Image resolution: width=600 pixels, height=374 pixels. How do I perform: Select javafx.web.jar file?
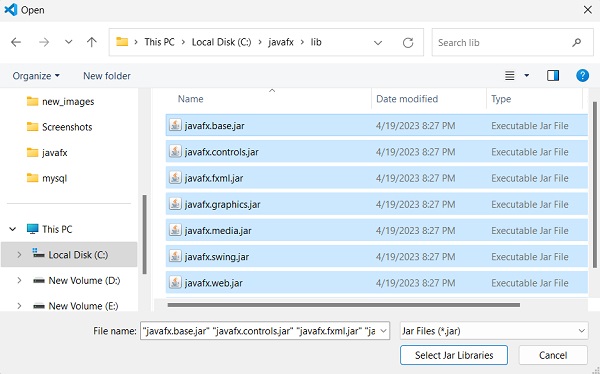pos(377,283)
